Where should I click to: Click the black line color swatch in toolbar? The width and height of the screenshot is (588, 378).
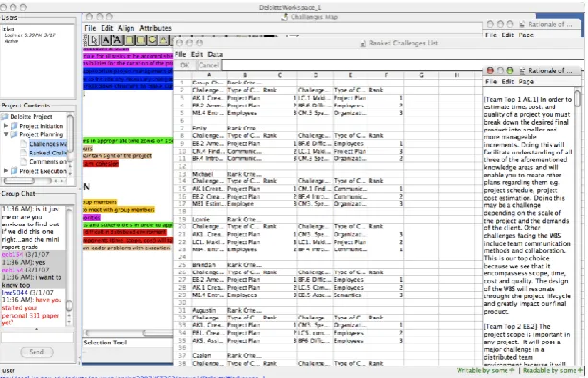270,37
